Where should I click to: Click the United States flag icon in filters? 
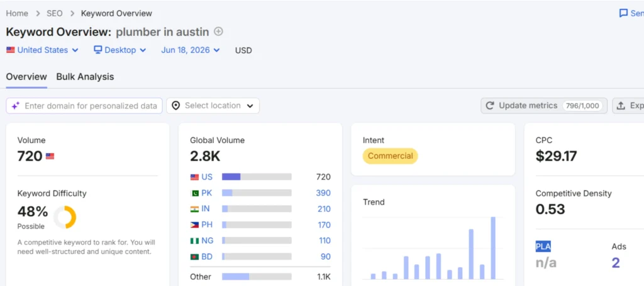point(11,50)
